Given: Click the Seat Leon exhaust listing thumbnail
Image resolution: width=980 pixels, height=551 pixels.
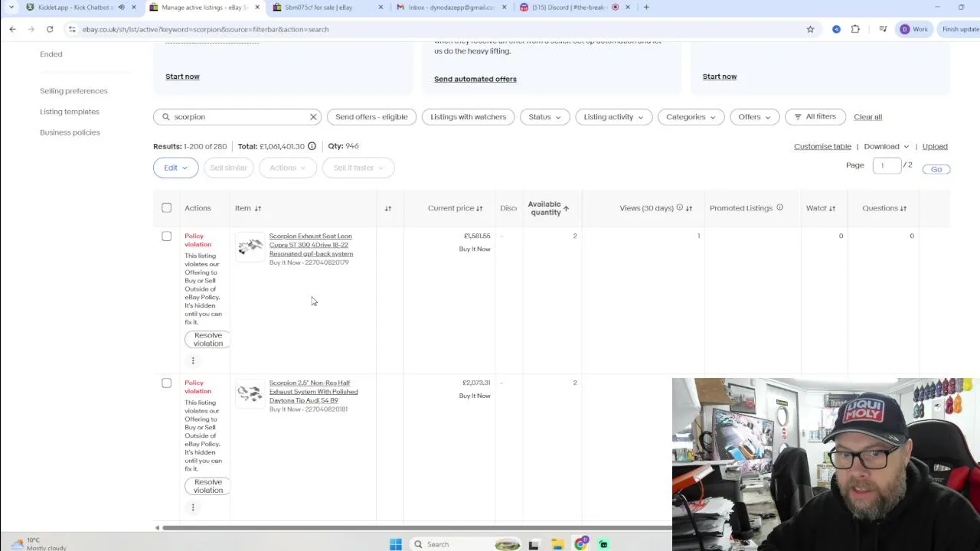Looking at the screenshot, I should [x=250, y=246].
